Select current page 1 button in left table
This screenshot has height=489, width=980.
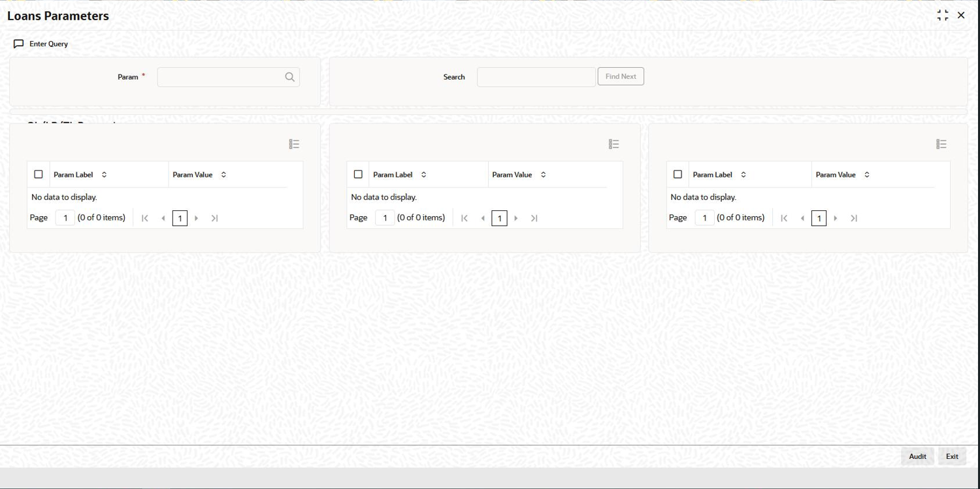180,218
